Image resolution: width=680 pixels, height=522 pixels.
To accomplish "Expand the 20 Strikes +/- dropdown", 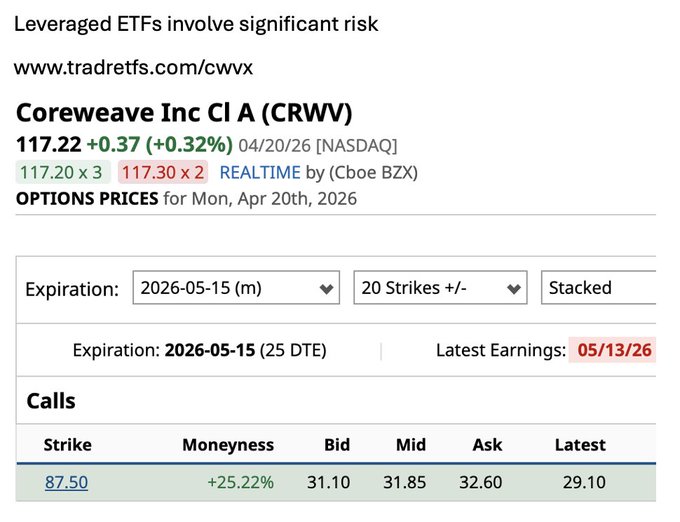I will 440,288.
